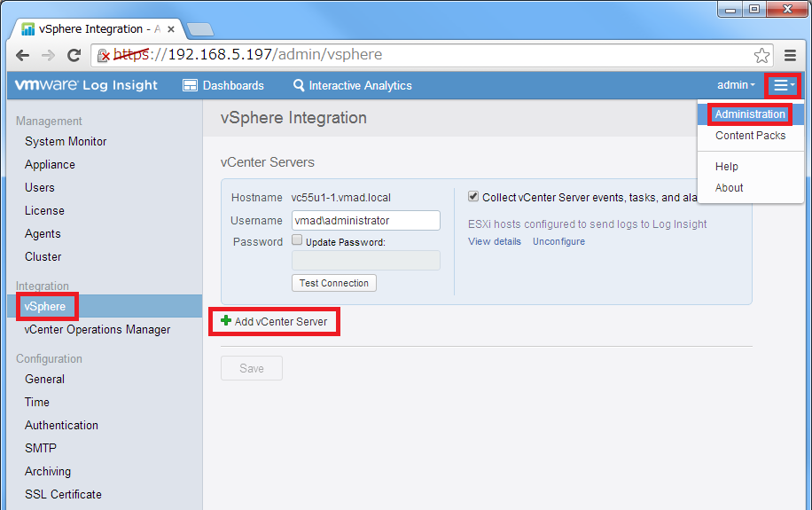Viewport: 812px width, 510px height.
Task: Click the disabled password input field
Action: click(366, 260)
